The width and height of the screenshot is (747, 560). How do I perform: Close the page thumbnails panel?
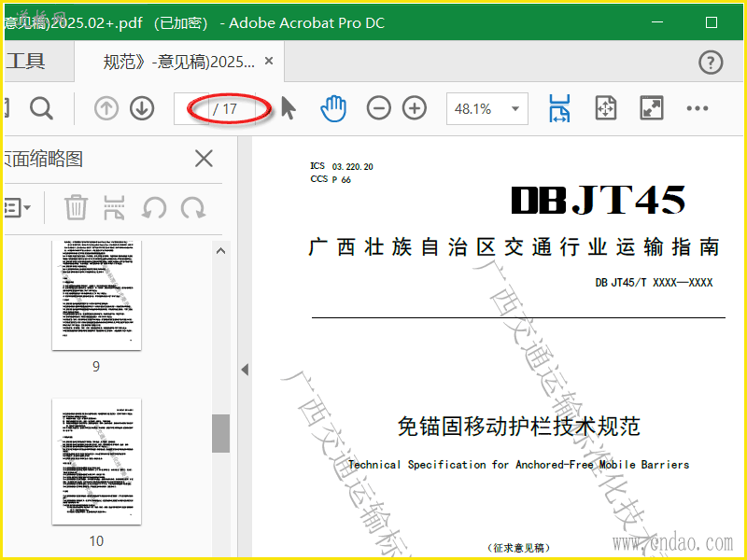coord(204,159)
